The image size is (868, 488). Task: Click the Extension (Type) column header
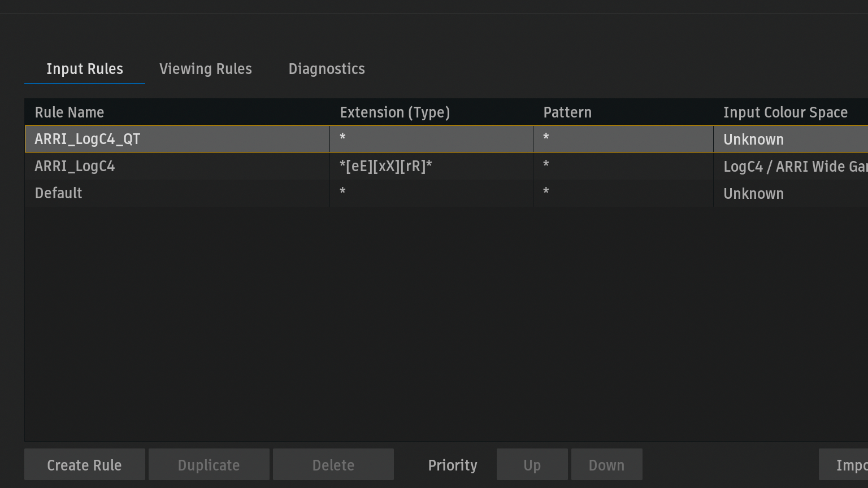395,112
